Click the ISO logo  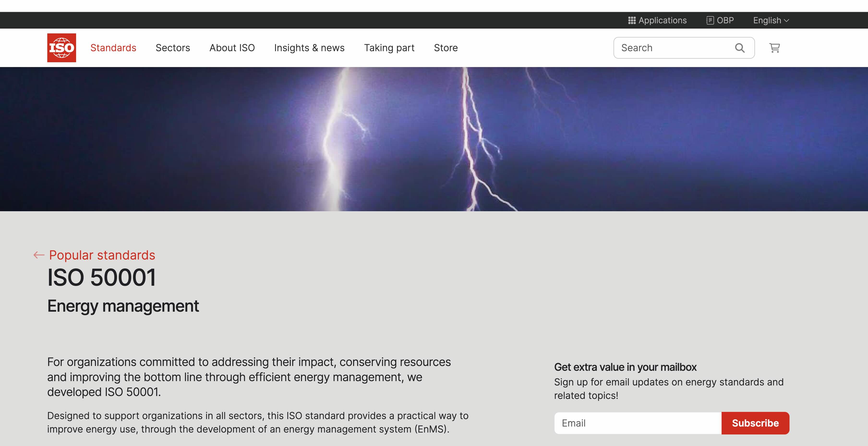click(x=61, y=48)
